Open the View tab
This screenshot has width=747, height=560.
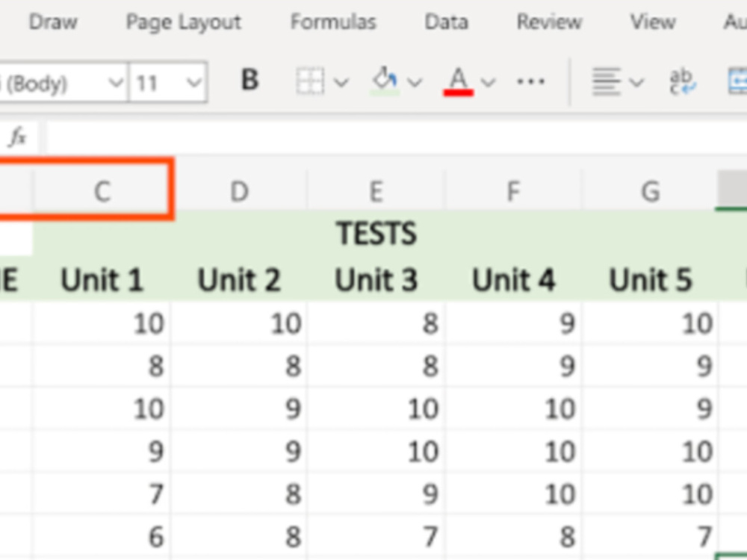click(653, 22)
